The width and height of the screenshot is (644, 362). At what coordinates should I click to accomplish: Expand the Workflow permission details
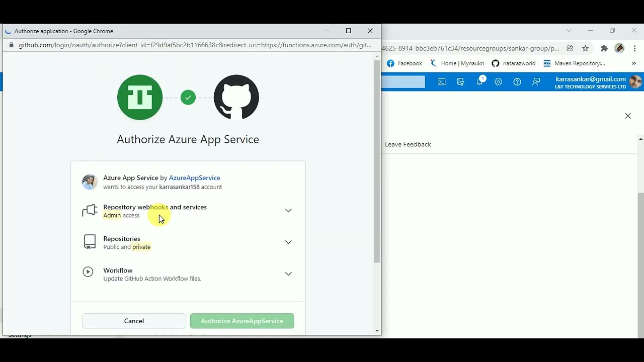coord(288,274)
